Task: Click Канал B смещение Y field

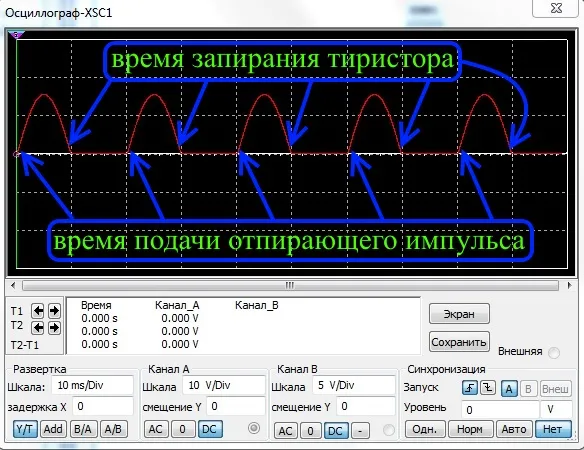Action: coord(365,406)
